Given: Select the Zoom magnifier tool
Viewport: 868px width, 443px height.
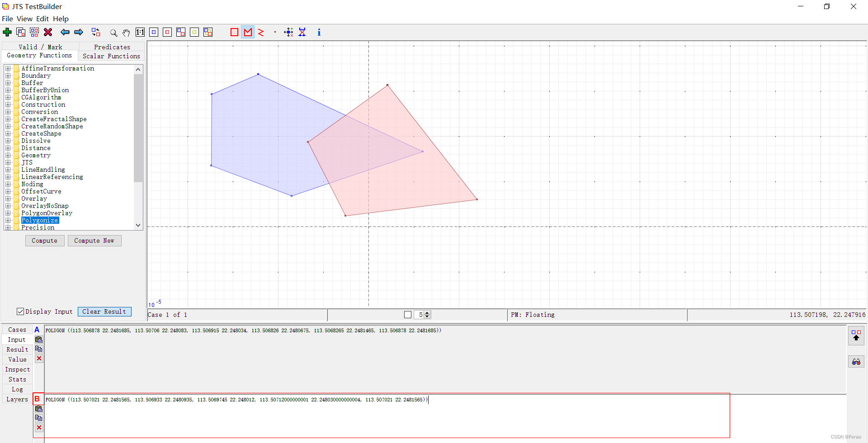Looking at the screenshot, I should click(x=113, y=33).
